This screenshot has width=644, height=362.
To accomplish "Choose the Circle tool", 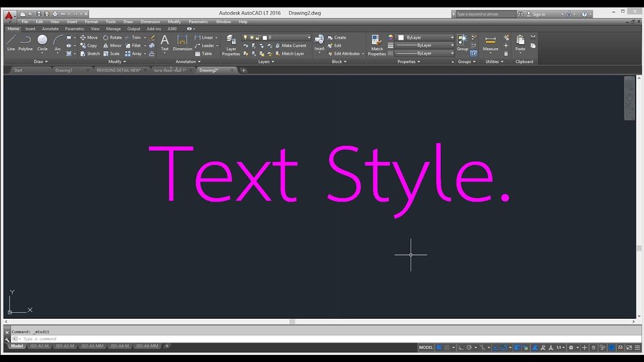I will pos(43,43).
